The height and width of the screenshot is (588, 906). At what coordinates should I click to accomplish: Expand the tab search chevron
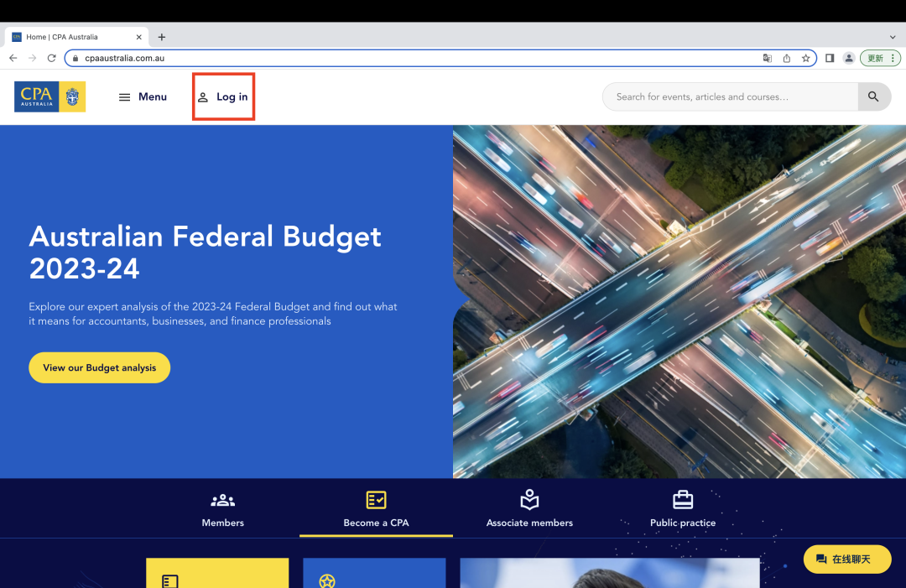click(x=893, y=37)
